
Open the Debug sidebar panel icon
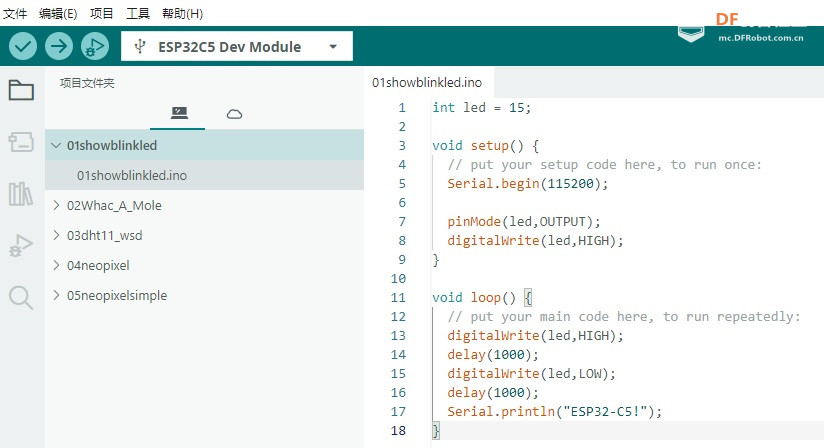21,246
